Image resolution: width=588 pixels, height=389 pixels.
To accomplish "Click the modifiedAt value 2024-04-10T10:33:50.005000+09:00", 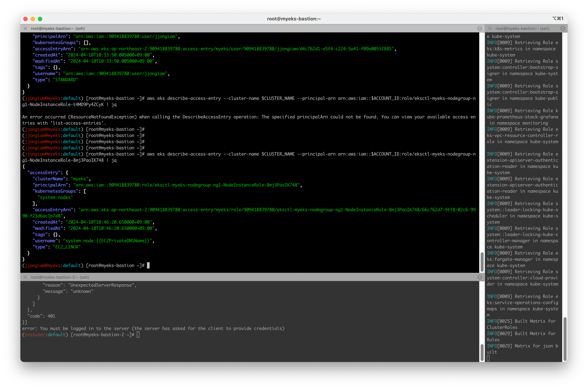I will coord(111,61).
